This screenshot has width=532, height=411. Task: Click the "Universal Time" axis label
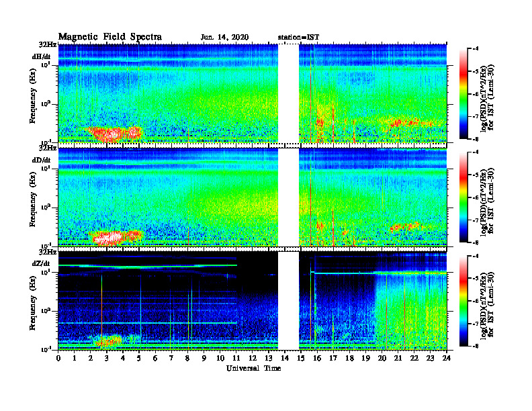[253, 368]
